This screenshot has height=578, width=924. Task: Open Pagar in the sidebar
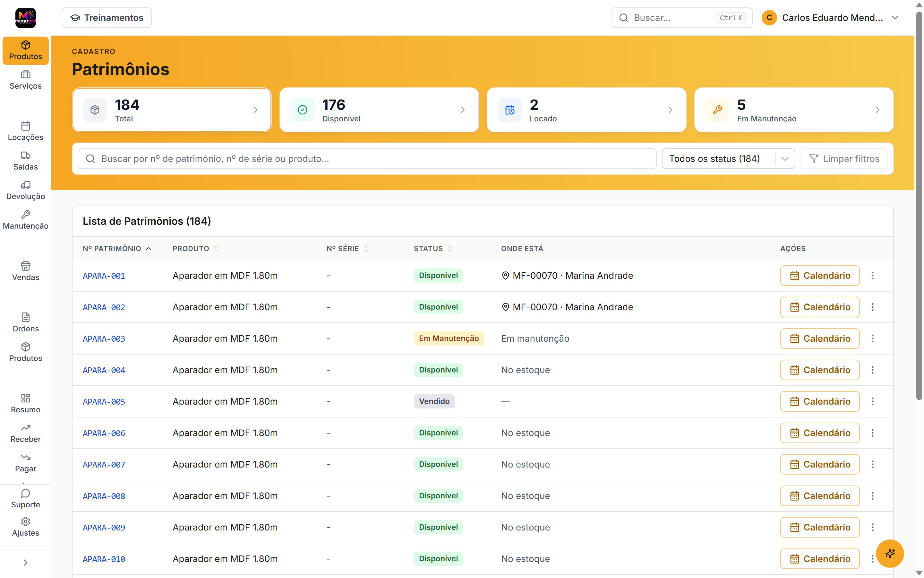point(26,462)
